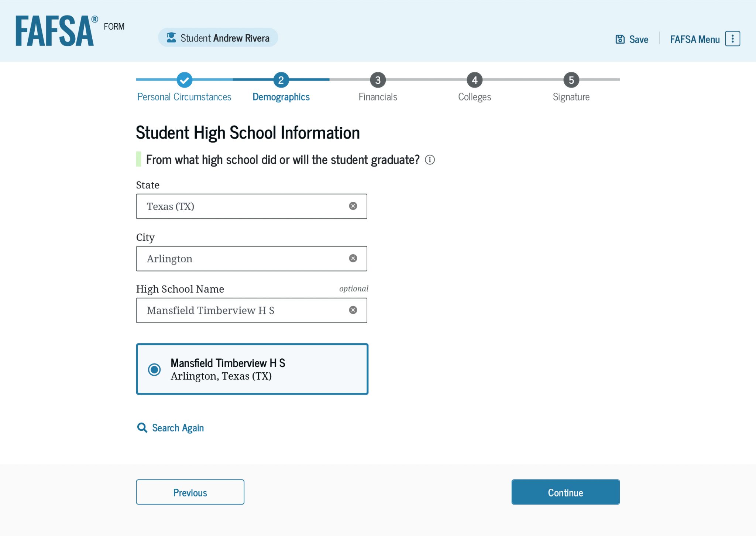Open the City selection field
The height and width of the screenshot is (536, 756).
pos(240,258)
